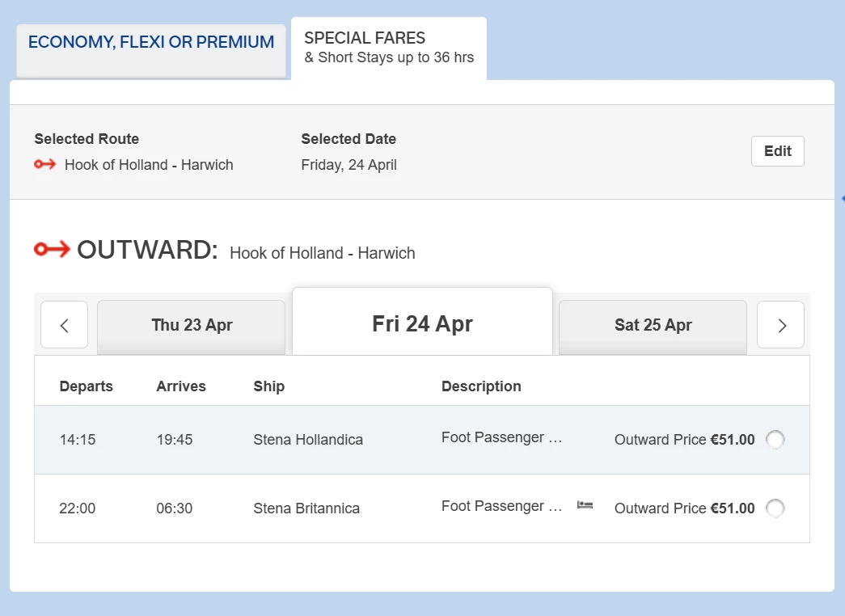Click the red route icon under Selected Route
Viewport: 845px width, 616px height.
click(x=44, y=165)
